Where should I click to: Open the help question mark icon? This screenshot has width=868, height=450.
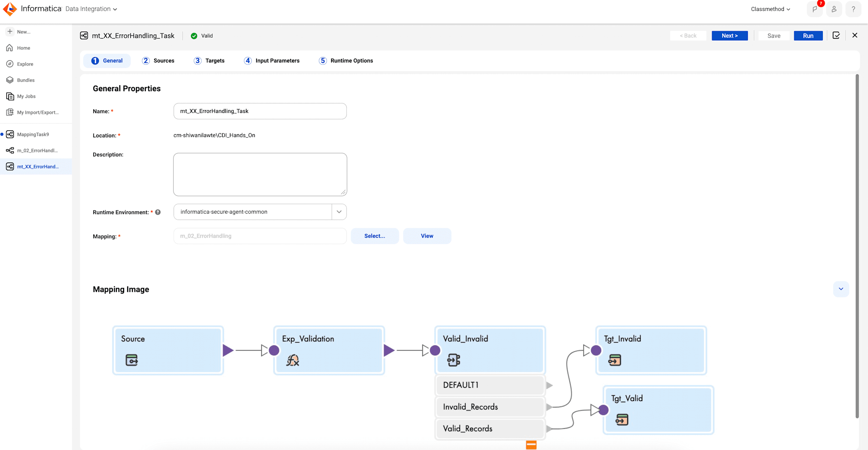[x=853, y=9]
